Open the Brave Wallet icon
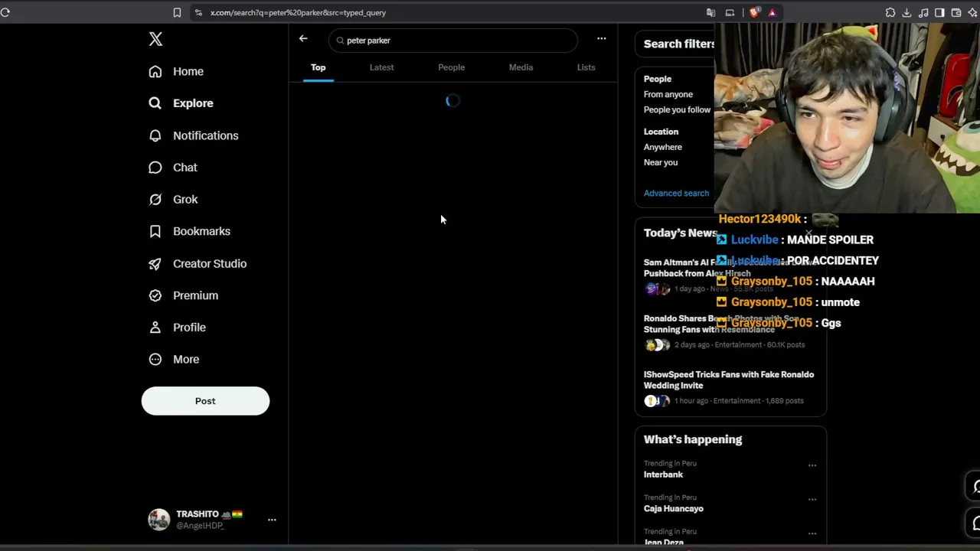Image resolution: width=980 pixels, height=551 pixels. (956, 12)
